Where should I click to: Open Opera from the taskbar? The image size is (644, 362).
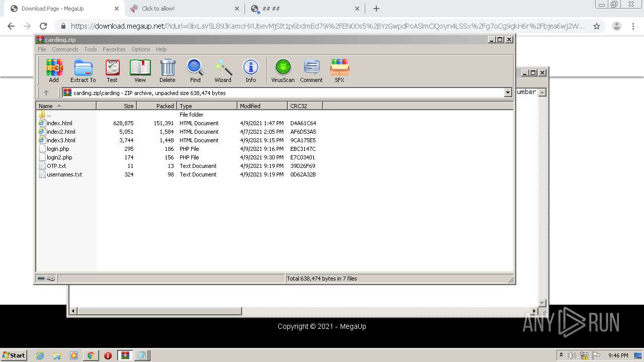click(108, 355)
